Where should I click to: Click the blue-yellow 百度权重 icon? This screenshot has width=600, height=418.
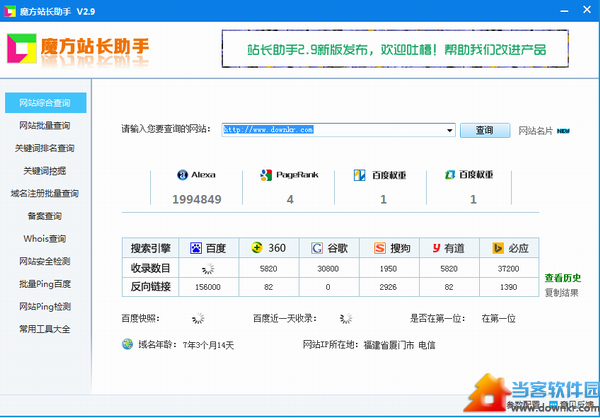(x=359, y=175)
